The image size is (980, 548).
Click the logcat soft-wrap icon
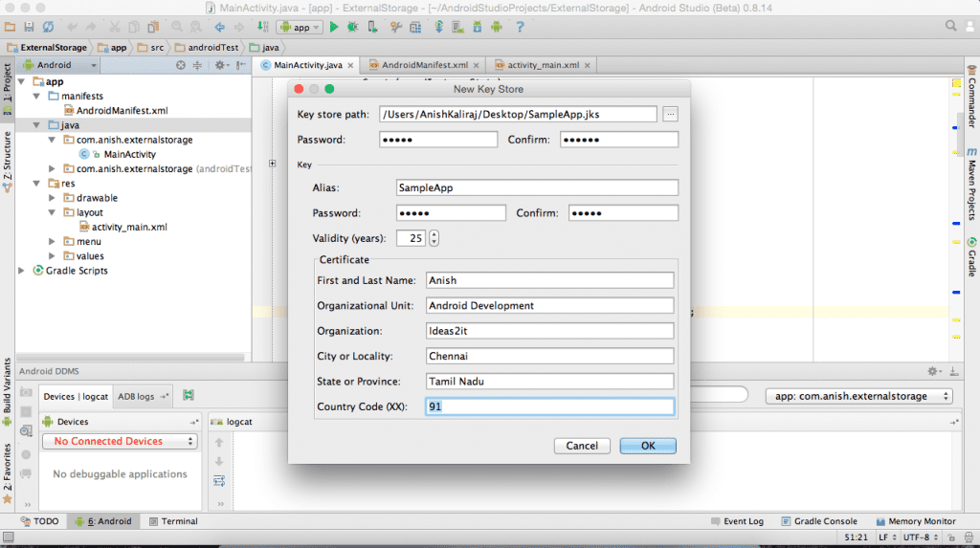coord(219,480)
